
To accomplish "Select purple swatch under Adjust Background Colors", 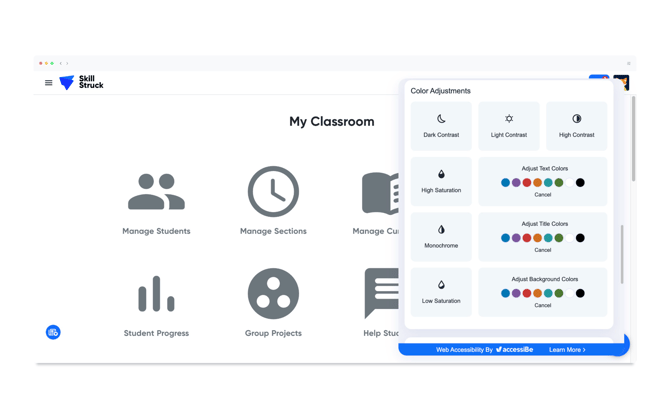I will (516, 293).
